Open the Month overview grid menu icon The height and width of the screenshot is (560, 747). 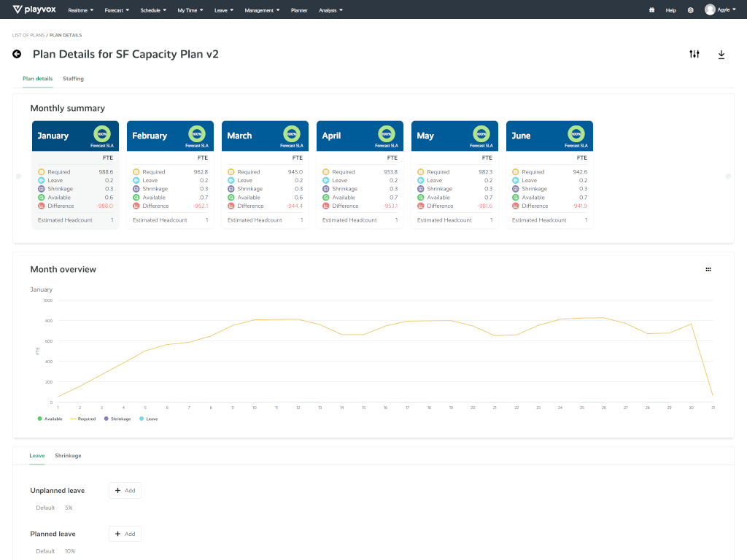(708, 270)
